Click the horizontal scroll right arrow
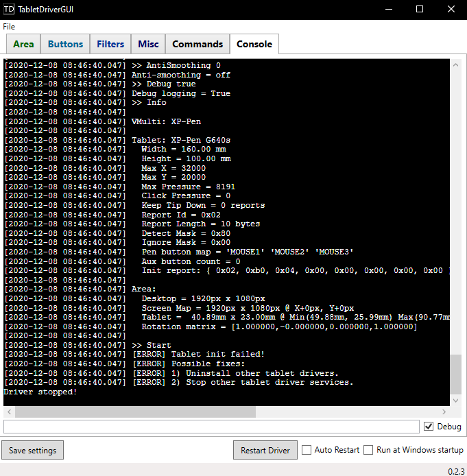Screen dimensions: 467x476 point(444,412)
